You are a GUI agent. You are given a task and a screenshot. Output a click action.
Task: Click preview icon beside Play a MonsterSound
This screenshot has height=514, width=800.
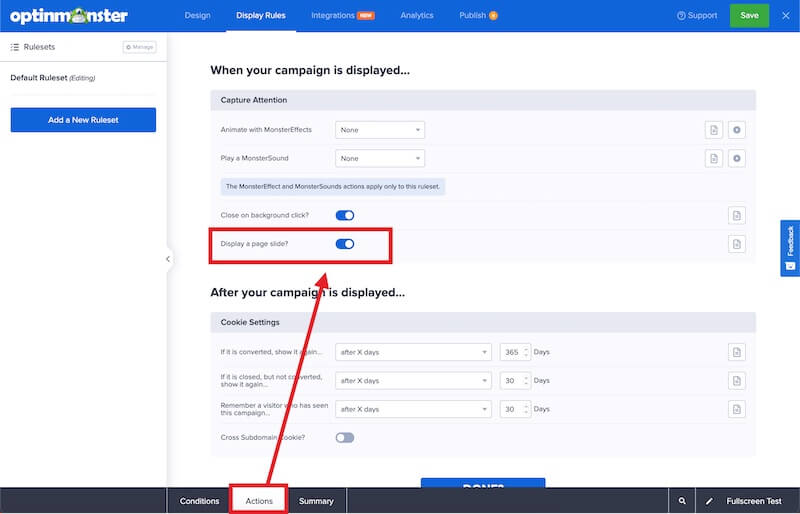tap(737, 158)
